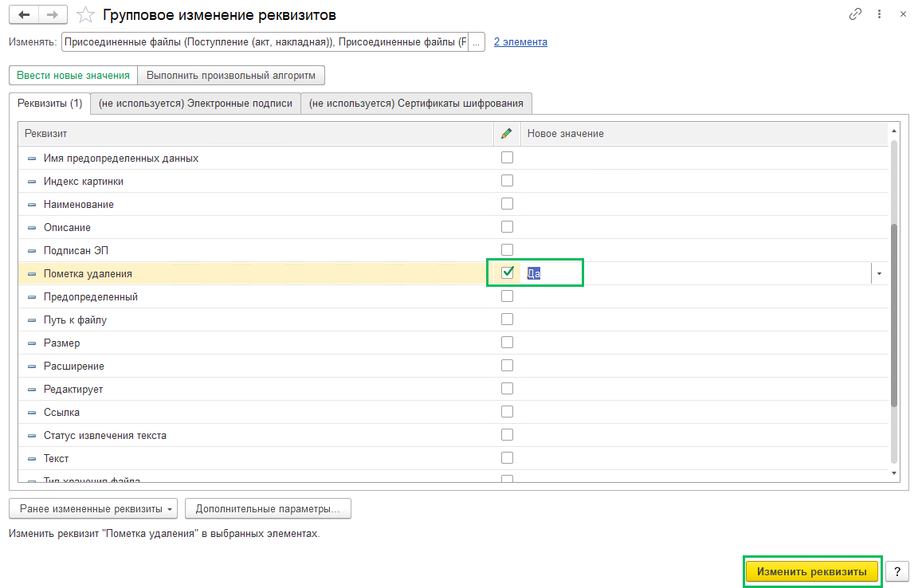Select the Статус извлечения текста row text
Screen dimensions: 922x588
(104, 436)
